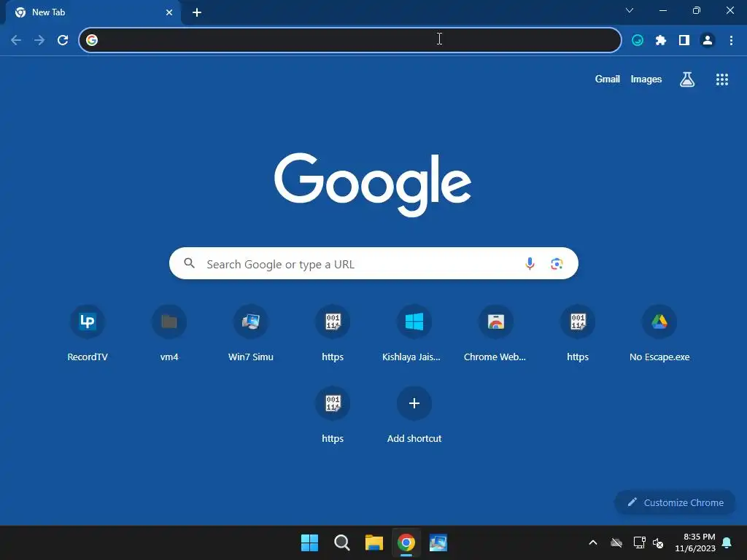
Task: Open Images link
Action: tap(646, 79)
